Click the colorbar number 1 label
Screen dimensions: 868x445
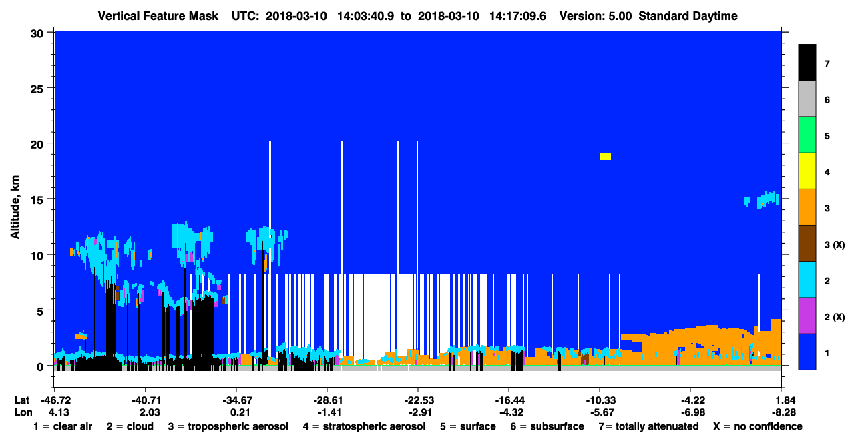point(827,352)
